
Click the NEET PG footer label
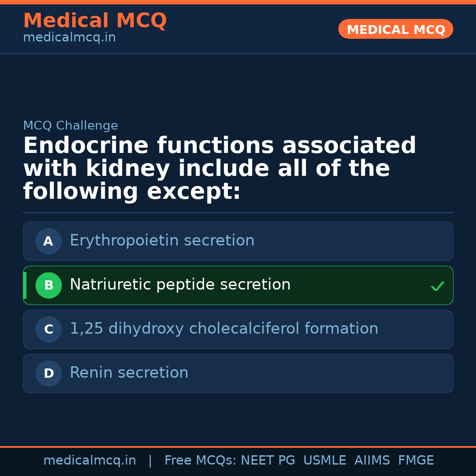268,461
